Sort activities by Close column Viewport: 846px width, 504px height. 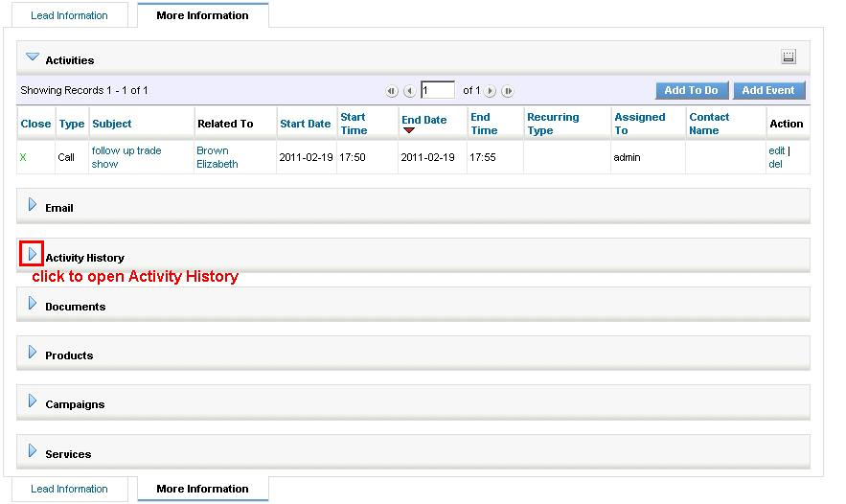(35, 124)
